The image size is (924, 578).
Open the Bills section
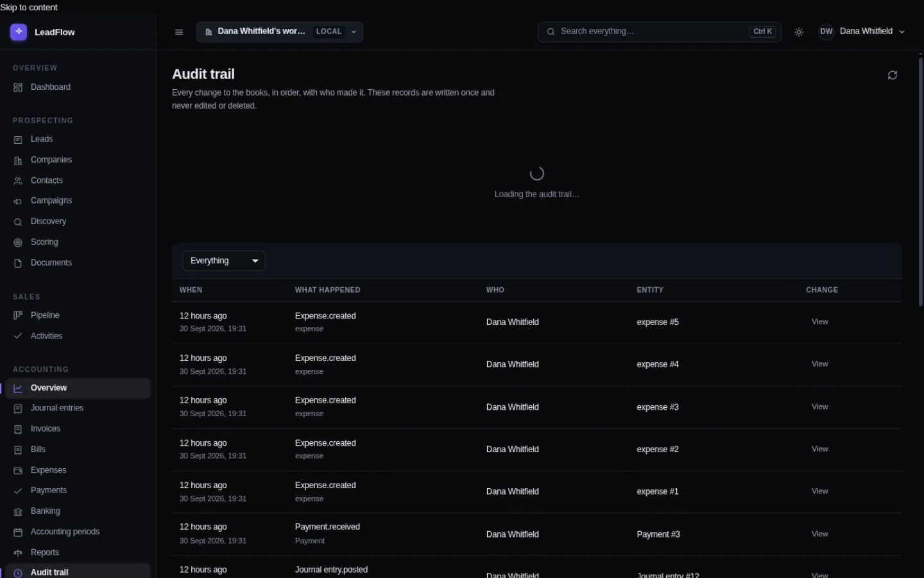tap(78, 450)
